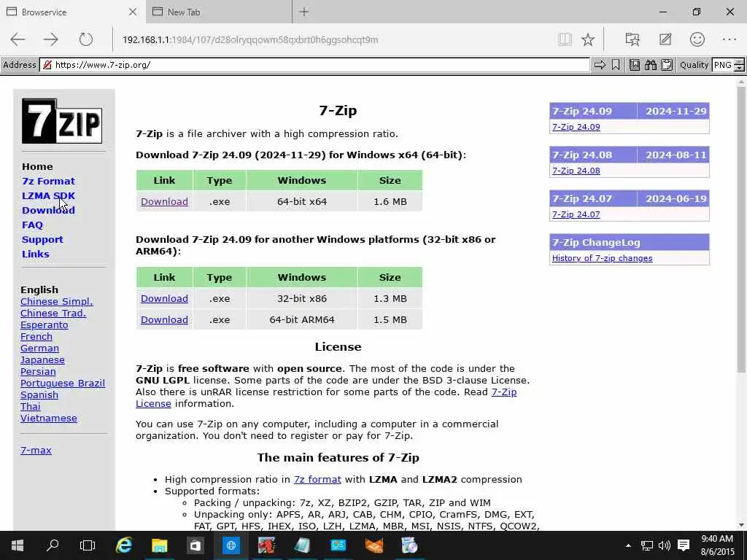
Task: Click the page vertical scrollbar thumb
Action: tap(741, 228)
